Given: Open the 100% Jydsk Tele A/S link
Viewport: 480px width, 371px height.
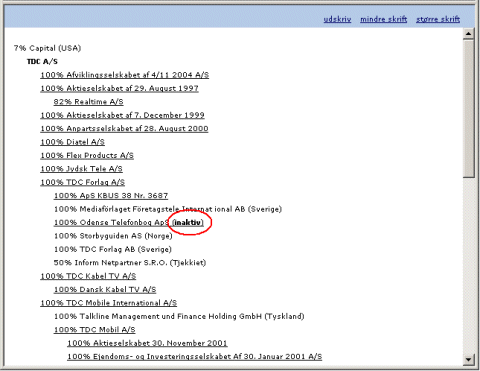Looking at the screenshot, I should [81, 169].
